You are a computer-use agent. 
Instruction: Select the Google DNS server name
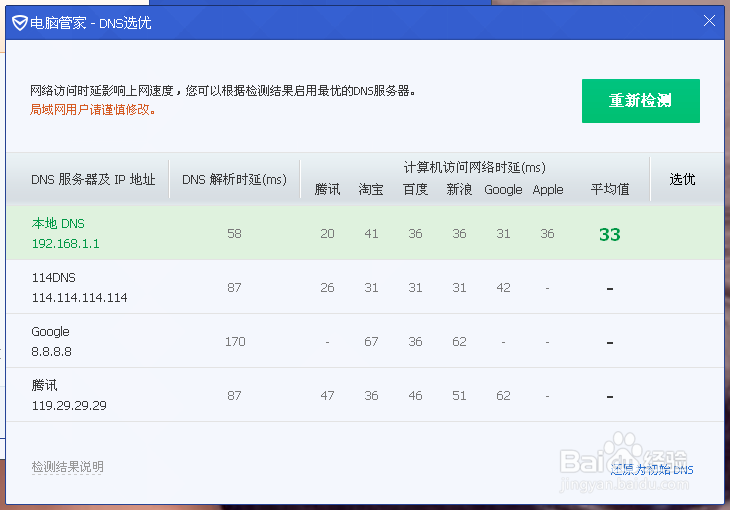[x=50, y=332]
